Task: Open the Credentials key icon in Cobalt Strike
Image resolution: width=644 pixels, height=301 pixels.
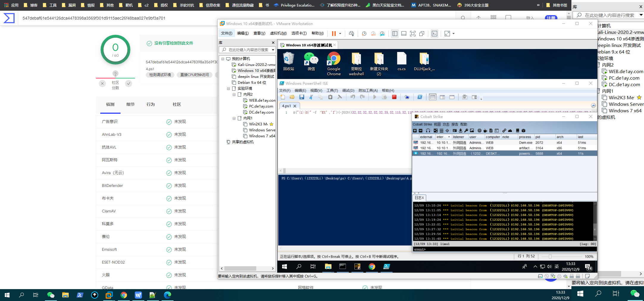Action: pos(466,131)
